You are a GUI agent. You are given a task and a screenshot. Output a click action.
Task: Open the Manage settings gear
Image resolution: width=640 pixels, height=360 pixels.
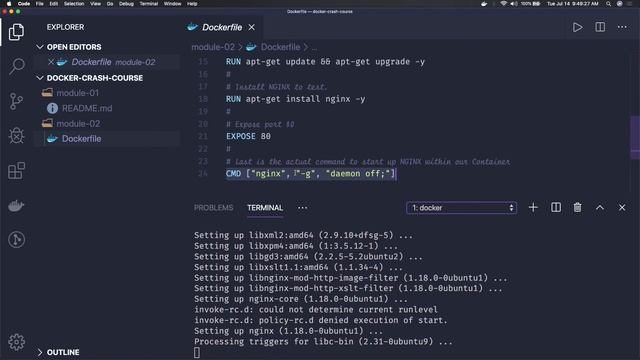pyautogui.click(x=16, y=342)
